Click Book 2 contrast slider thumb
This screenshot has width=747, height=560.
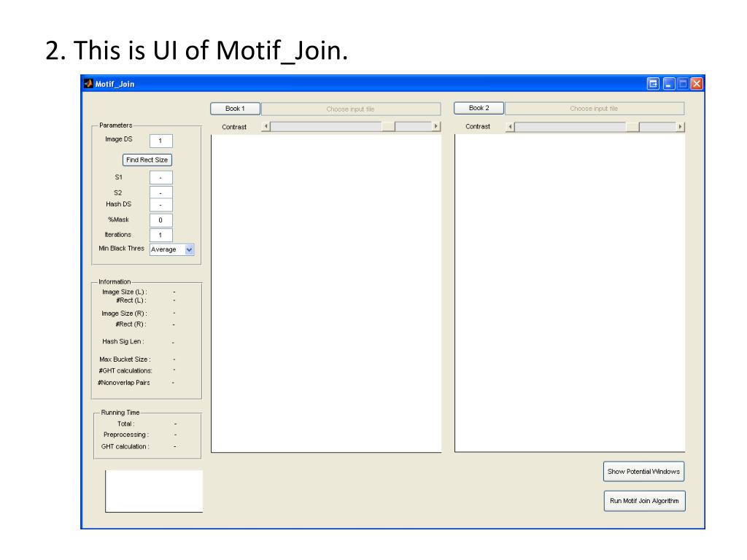(632, 127)
